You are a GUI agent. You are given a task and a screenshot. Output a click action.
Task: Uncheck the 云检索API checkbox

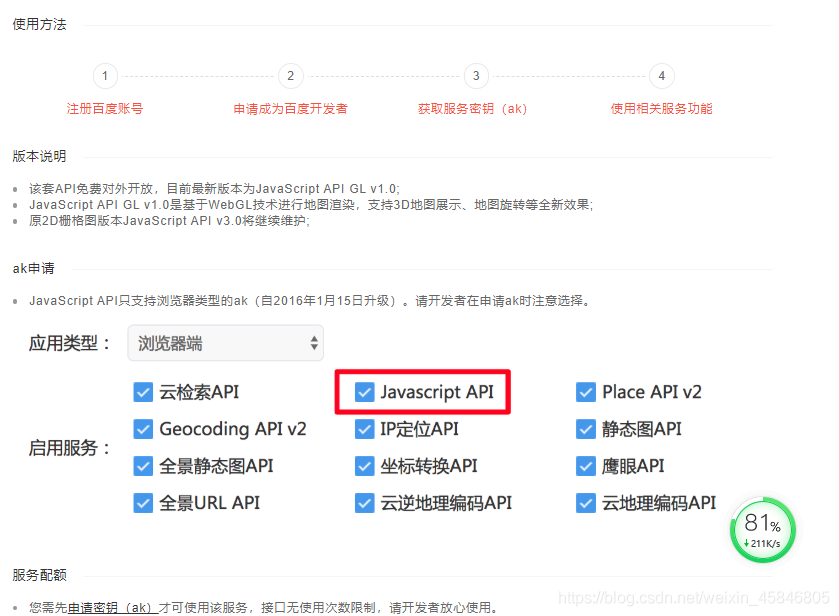143,392
